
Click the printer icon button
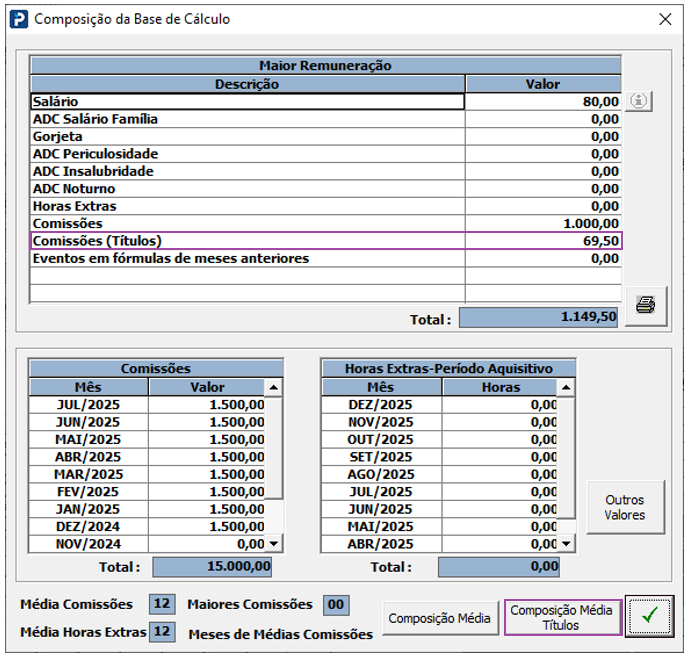(646, 306)
